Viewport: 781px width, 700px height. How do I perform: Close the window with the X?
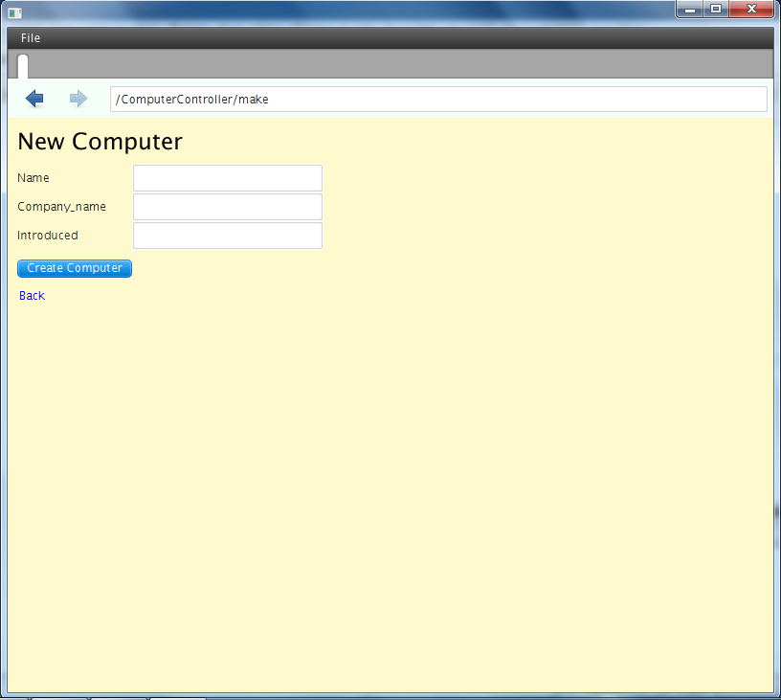coord(751,9)
